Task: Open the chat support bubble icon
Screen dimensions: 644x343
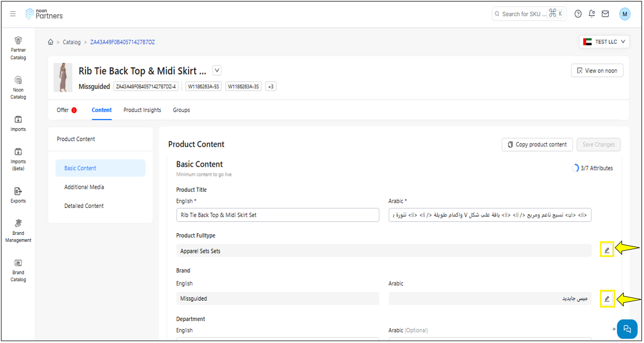Action: pyautogui.click(x=627, y=329)
